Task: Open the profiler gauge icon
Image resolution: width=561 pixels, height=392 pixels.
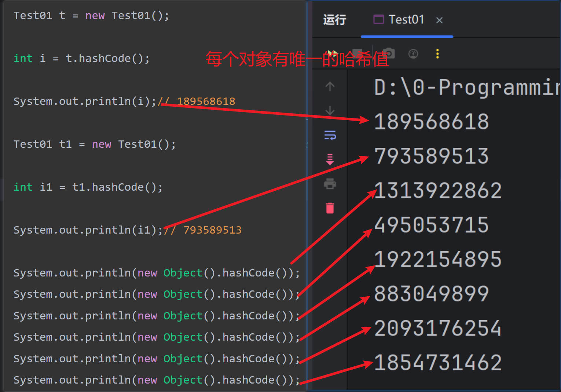Action: pyautogui.click(x=413, y=54)
